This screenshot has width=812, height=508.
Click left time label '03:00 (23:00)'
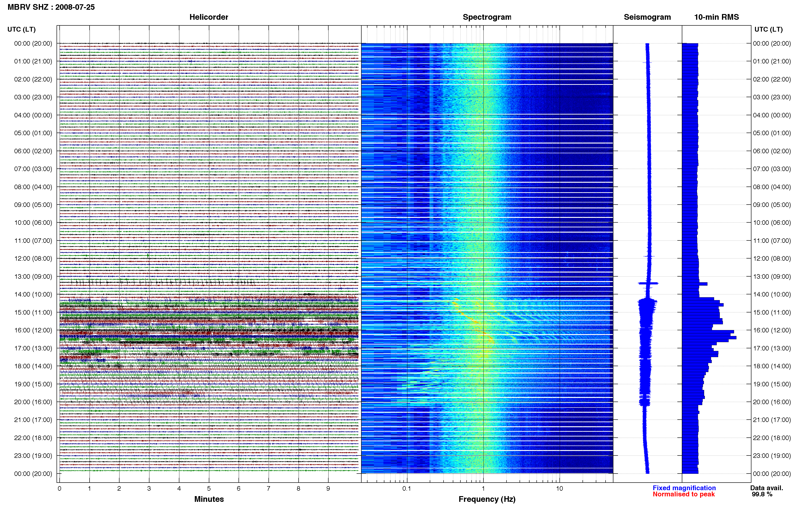click(x=33, y=97)
